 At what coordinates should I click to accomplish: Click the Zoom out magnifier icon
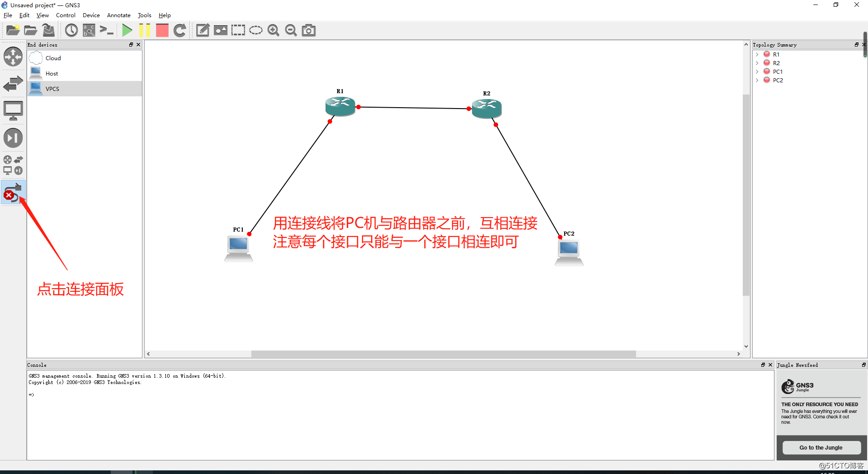click(291, 30)
